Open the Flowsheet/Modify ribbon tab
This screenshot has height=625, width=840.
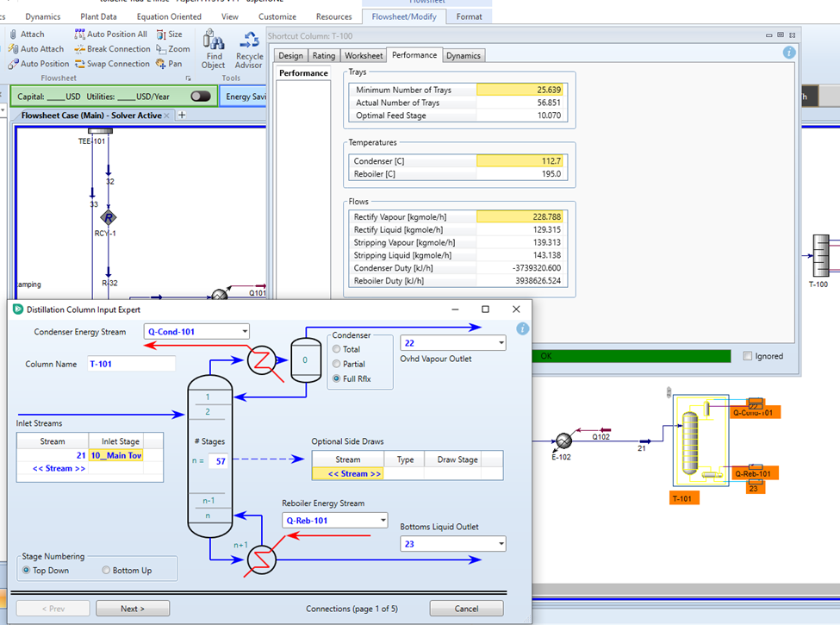pos(404,16)
